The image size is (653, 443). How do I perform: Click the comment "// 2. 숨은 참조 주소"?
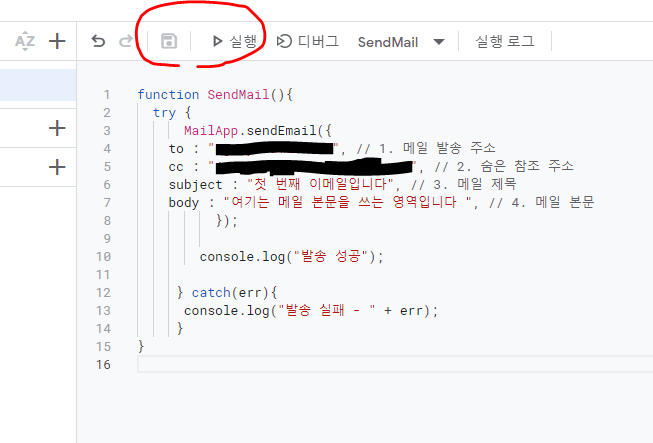click(x=504, y=167)
